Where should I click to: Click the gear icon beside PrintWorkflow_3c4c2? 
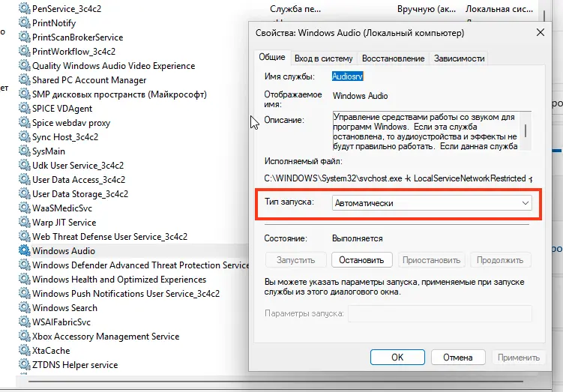25,51
